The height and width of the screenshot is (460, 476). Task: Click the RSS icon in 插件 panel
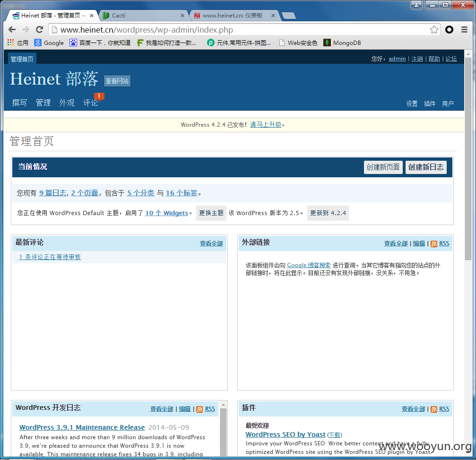click(434, 409)
